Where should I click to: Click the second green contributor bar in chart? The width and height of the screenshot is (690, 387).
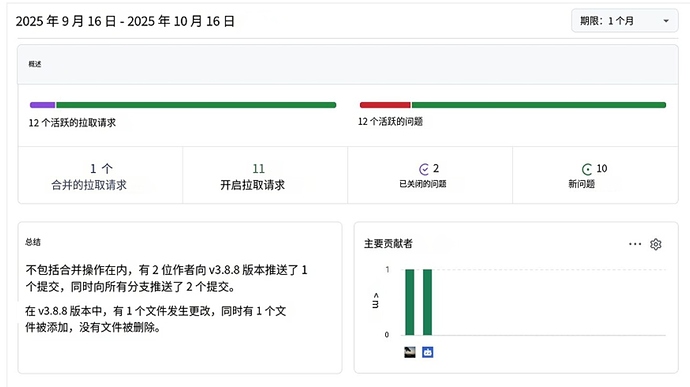pos(427,302)
